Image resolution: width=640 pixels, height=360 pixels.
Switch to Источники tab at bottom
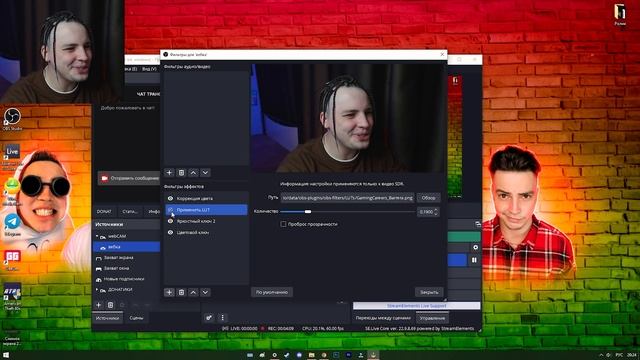107,318
